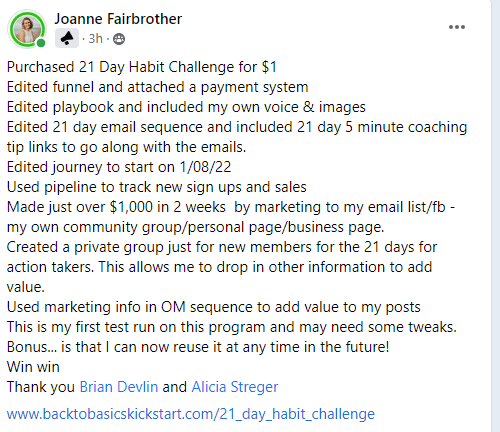Click the 'Win win' text line
This screenshot has height=432, width=500.
[33, 367]
